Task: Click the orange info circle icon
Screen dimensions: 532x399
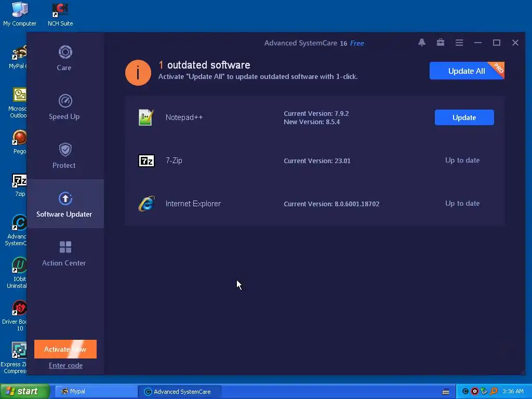Action: tap(138, 73)
